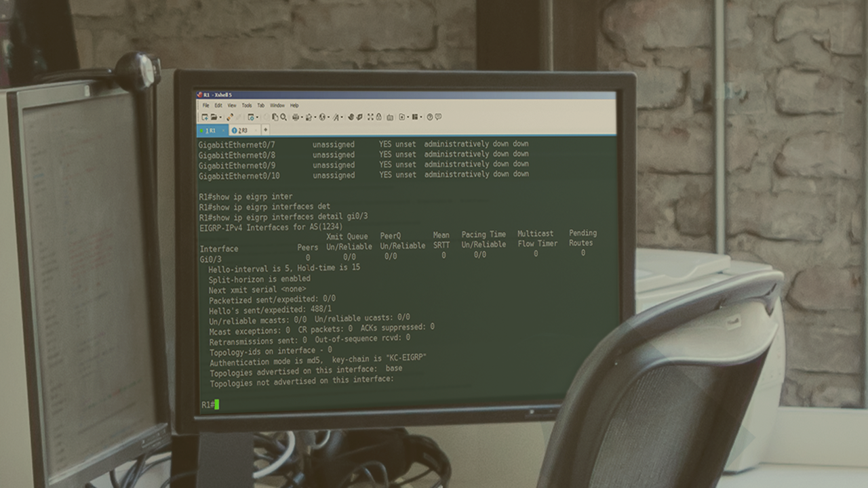Click the Find magnifier icon in toolbar
The width and height of the screenshot is (868, 488).
[283, 117]
